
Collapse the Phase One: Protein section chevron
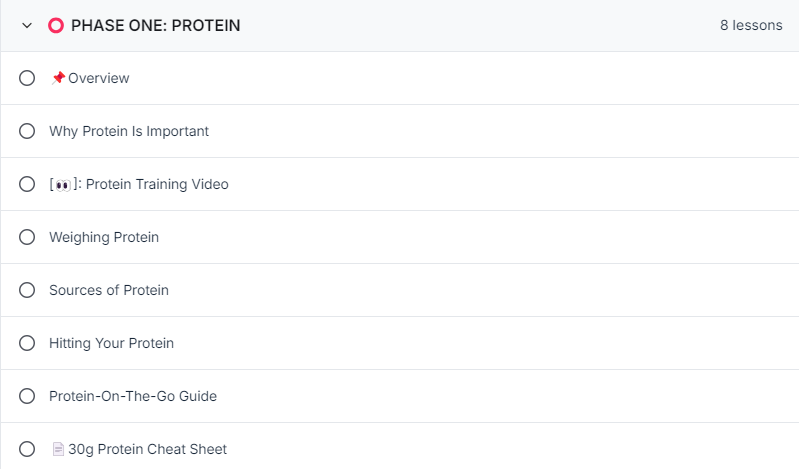27,25
